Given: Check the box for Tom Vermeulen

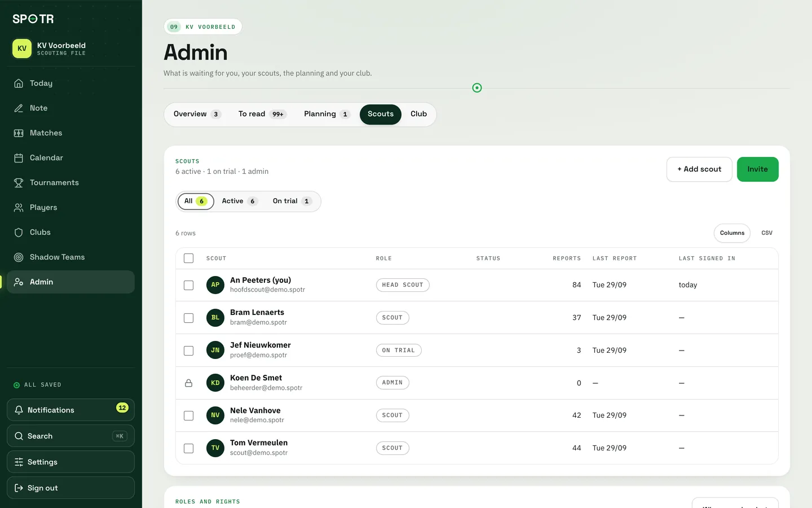Looking at the screenshot, I should 189,448.
